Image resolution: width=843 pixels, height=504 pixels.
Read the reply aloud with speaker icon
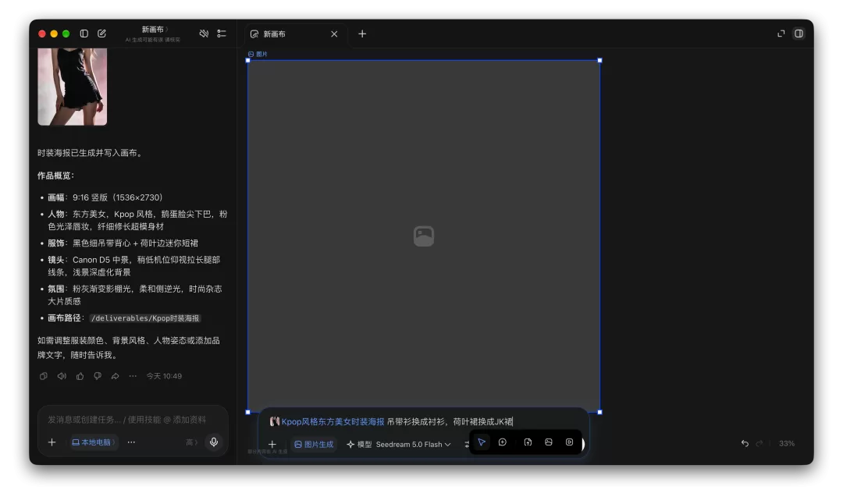click(x=62, y=376)
